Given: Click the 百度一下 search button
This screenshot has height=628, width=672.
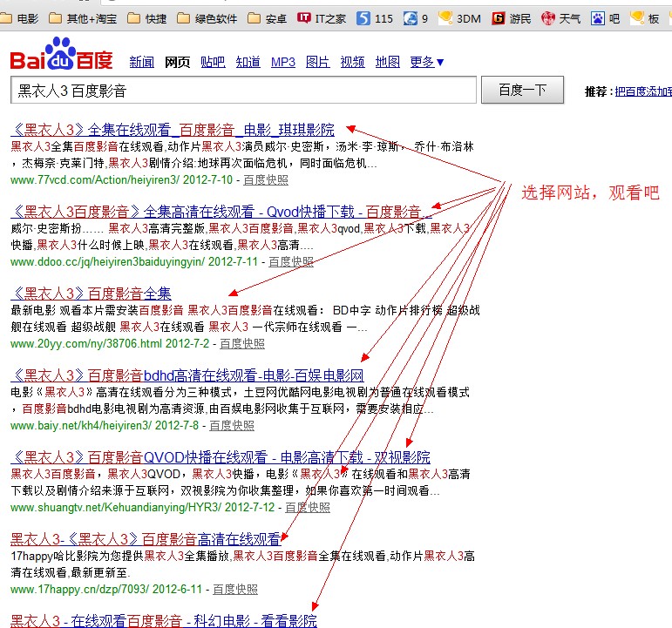Looking at the screenshot, I should 522,90.
